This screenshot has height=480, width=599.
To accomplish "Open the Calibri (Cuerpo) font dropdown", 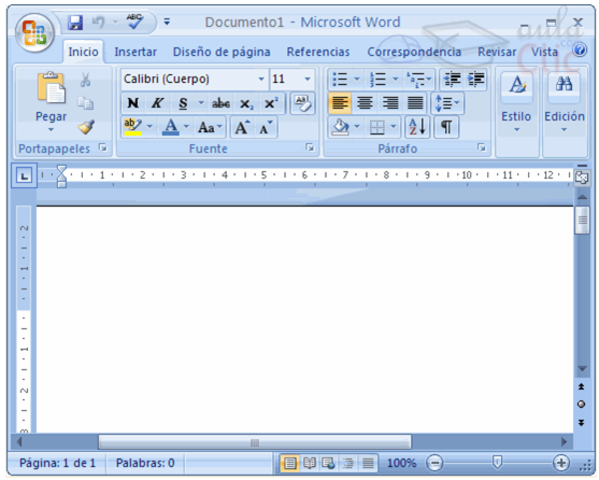I will (x=261, y=79).
